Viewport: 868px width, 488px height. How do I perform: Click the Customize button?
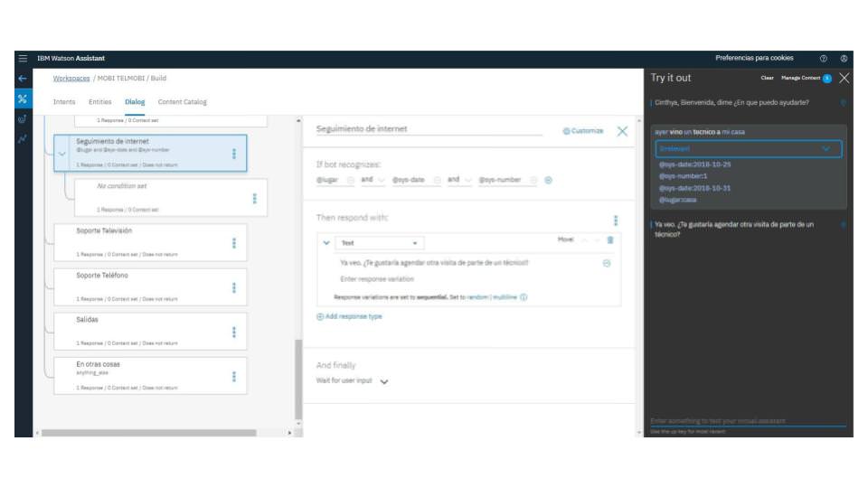click(583, 131)
